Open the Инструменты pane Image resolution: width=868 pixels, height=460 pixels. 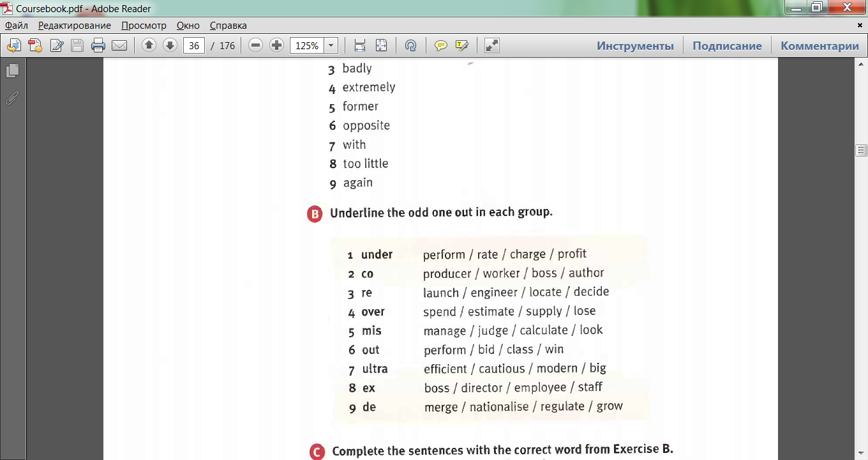point(635,46)
